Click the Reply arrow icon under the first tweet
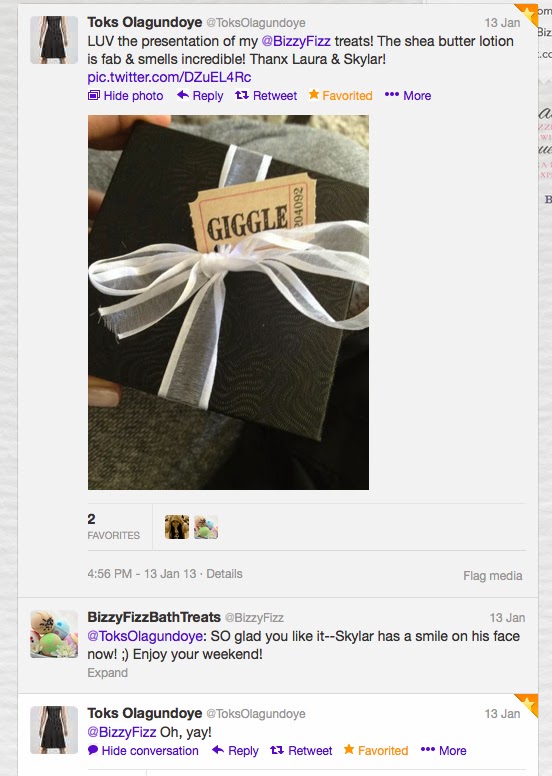This screenshot has width=552, height=776. [183, 95]
